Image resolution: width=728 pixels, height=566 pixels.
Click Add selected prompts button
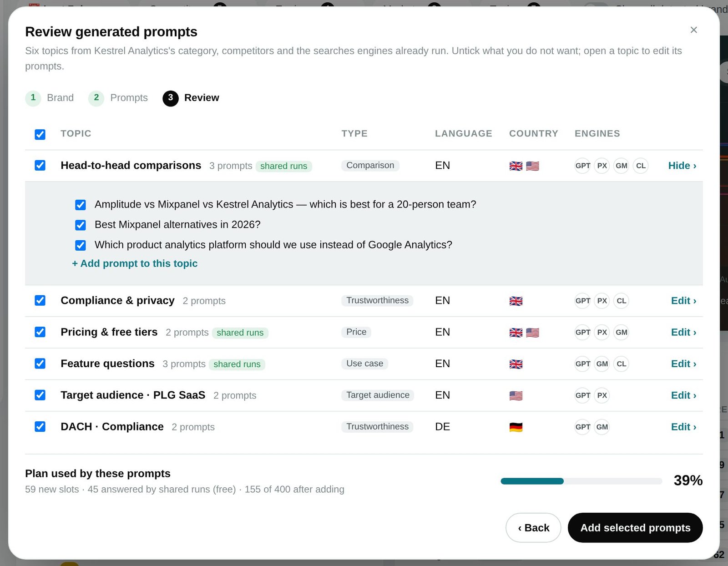click(635, 528)
